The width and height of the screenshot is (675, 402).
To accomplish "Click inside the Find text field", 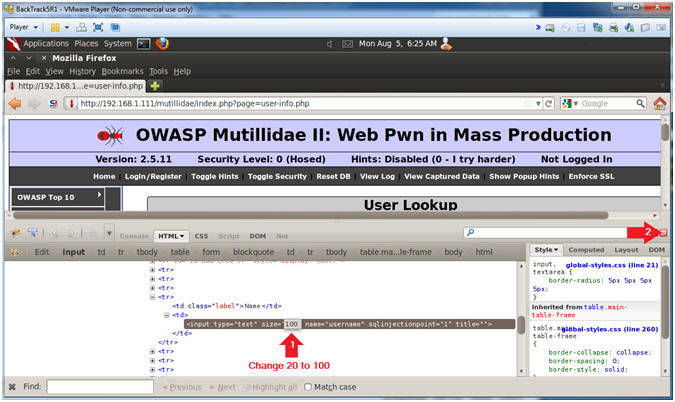I will click(100, 387).
